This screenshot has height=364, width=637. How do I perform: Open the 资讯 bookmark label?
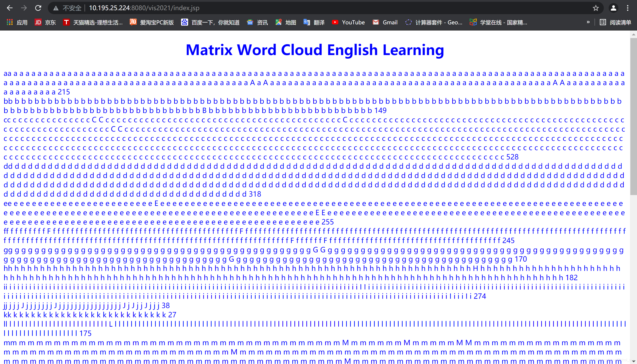(x=263, y=23)
